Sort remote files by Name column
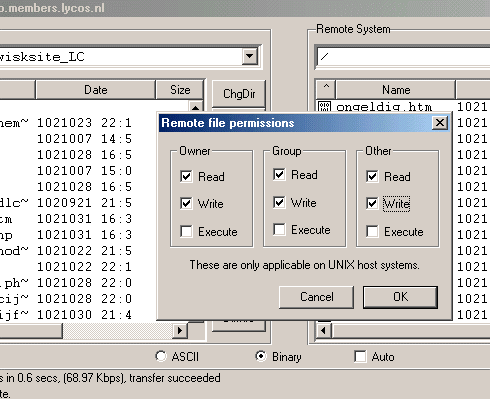The image size is (490, 399). pyautogui.click(x=396, y=90)
